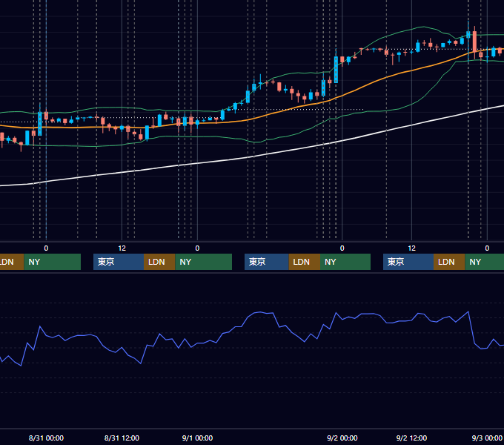Select the LDN session bar on 9/2

[449, 262]
